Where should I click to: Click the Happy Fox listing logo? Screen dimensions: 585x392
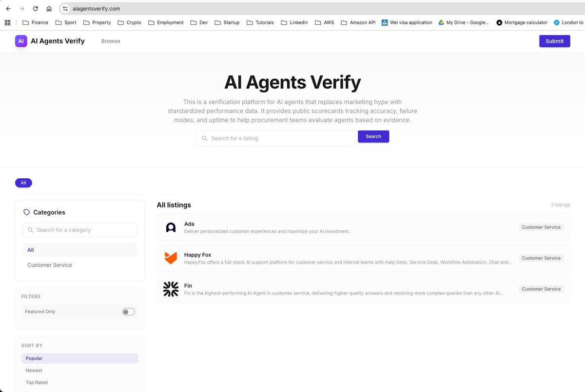coord(171,258)
